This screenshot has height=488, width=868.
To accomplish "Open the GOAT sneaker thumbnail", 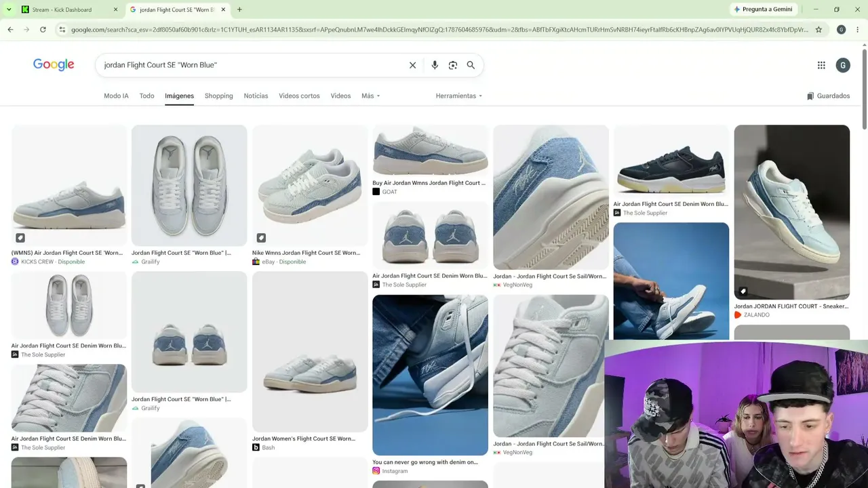I will coord(430,150).
